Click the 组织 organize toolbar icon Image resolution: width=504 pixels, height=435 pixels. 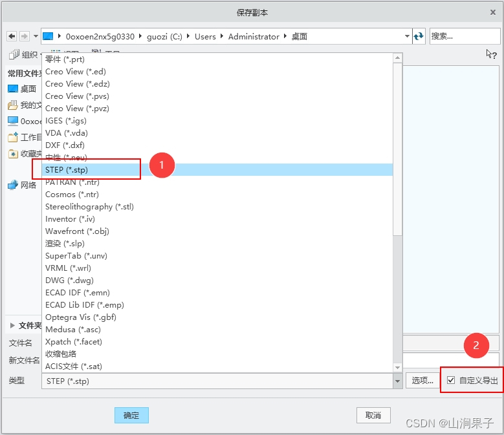(14, 55)
